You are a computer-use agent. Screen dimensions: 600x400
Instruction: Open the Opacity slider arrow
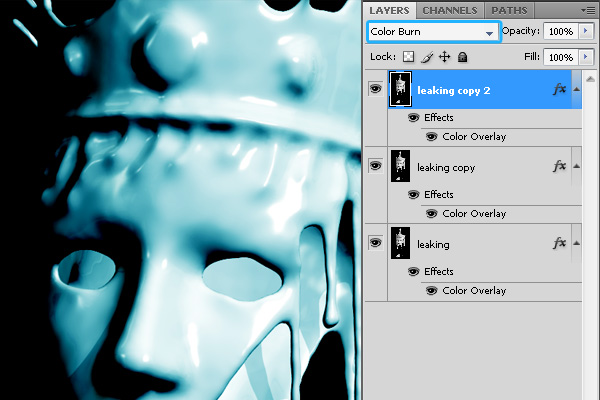[x=587, y=31]
